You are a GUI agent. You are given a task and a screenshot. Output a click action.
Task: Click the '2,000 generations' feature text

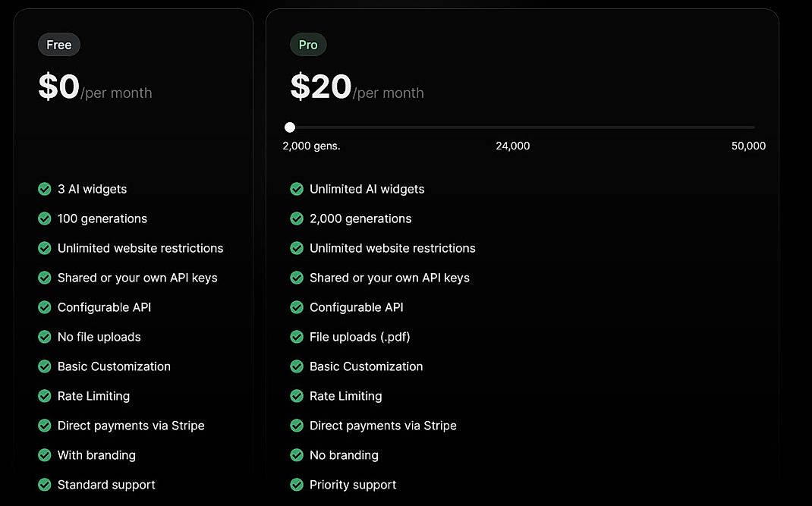coord(360,218)
